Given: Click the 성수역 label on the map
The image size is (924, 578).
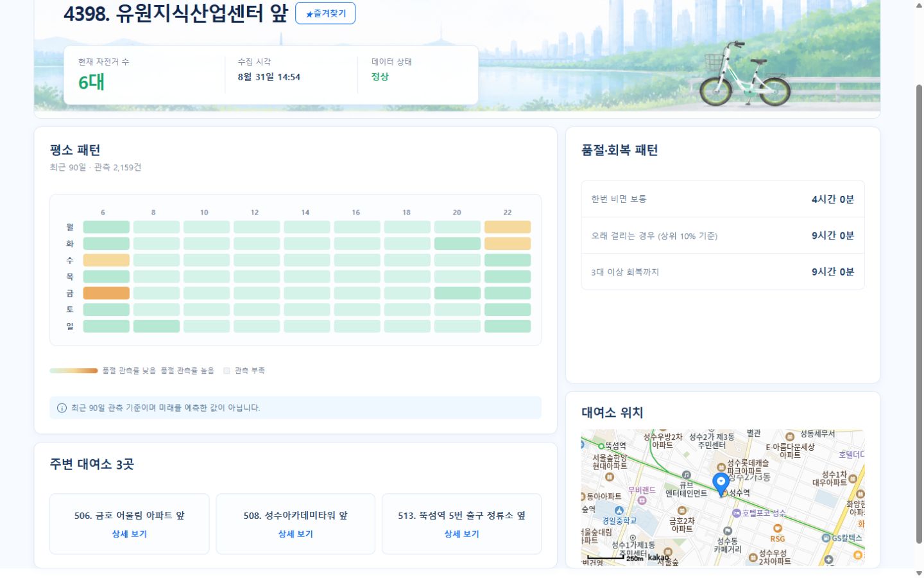Looking at the screenshot, I should (x=739, y=493).
